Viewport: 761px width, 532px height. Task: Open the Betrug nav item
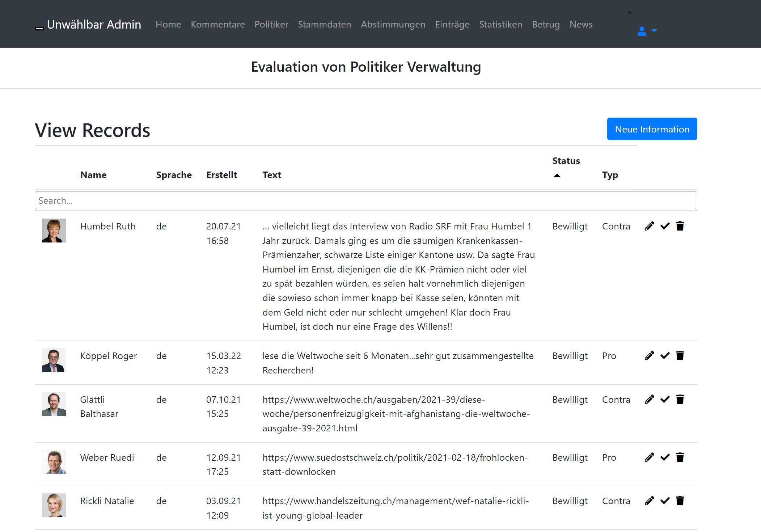(546, 24)
